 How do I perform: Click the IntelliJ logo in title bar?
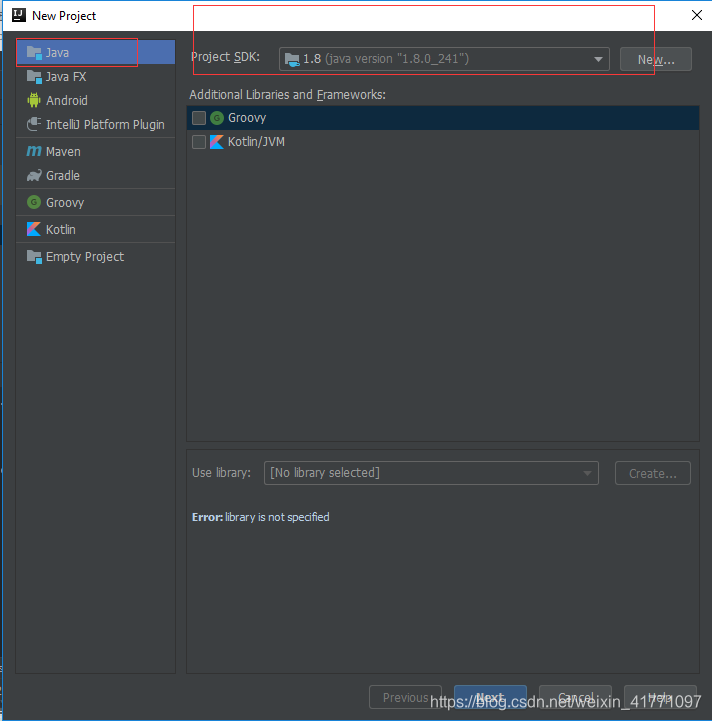tap(19, 15)
